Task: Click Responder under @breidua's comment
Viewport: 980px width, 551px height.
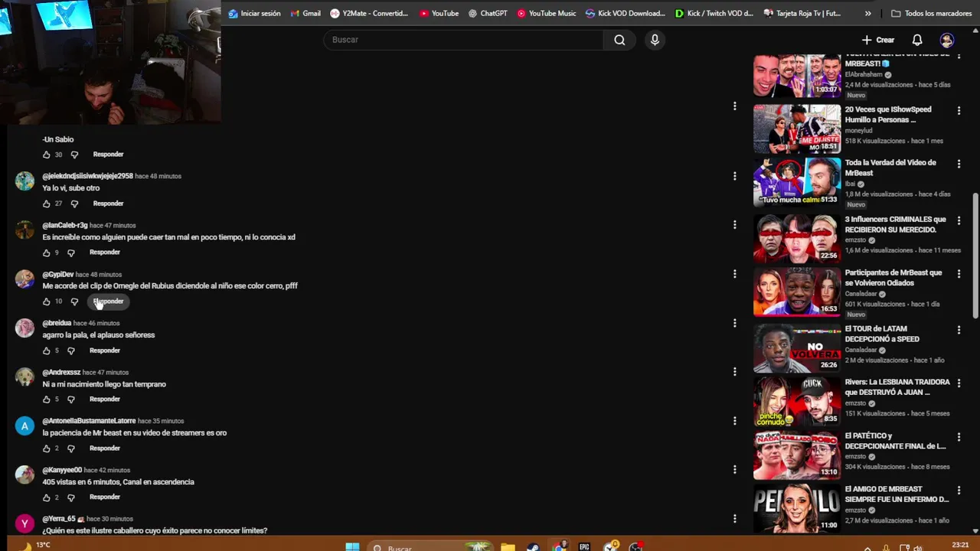Action: 105,350
